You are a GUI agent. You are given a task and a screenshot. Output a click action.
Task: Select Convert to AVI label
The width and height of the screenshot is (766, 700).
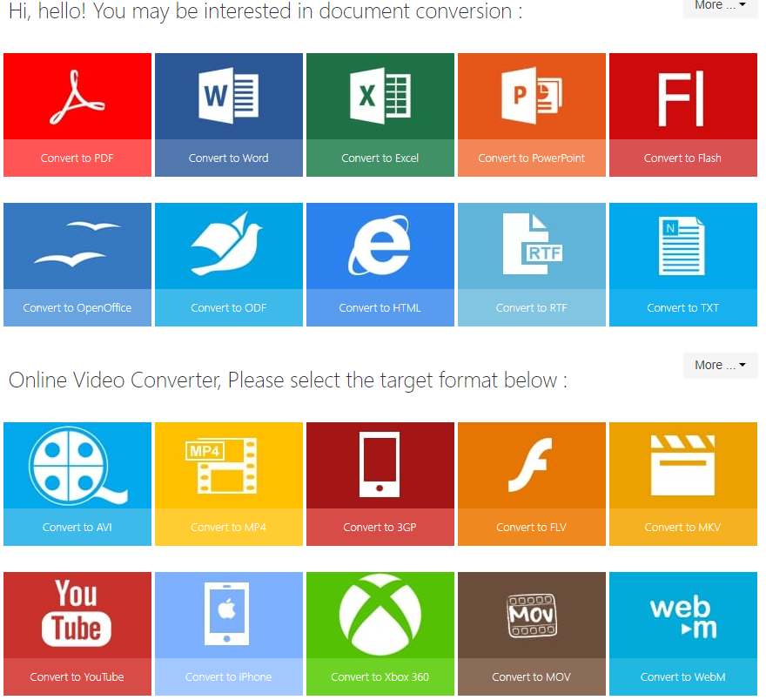click(x=77, y=527)
